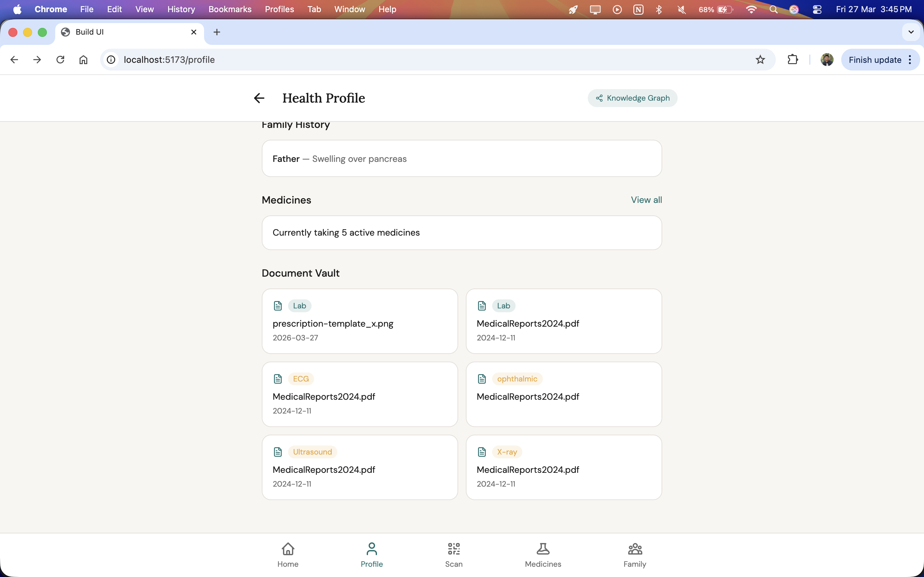Click the Ultrasound document file icon

278,452
